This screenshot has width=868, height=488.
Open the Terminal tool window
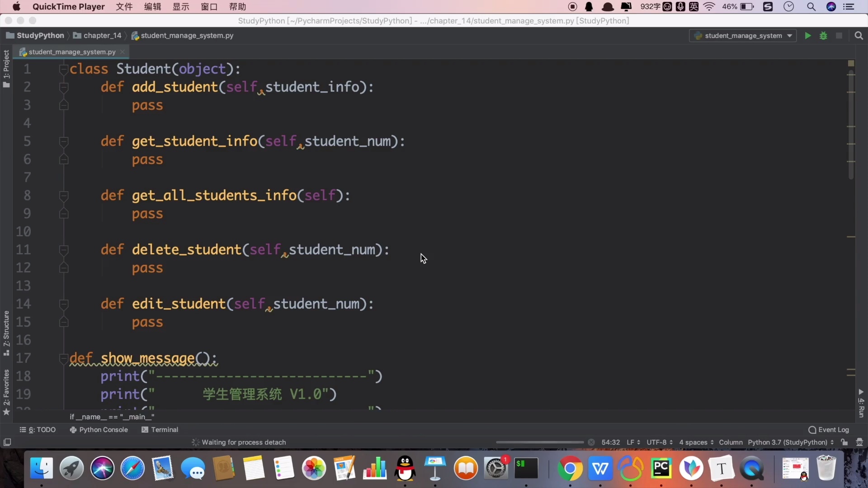160,430
